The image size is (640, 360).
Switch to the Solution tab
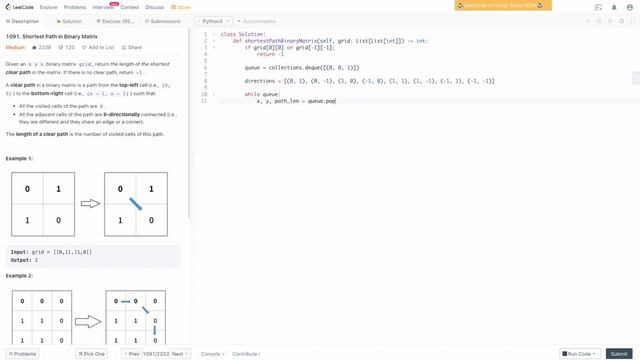tap(69, 21)
